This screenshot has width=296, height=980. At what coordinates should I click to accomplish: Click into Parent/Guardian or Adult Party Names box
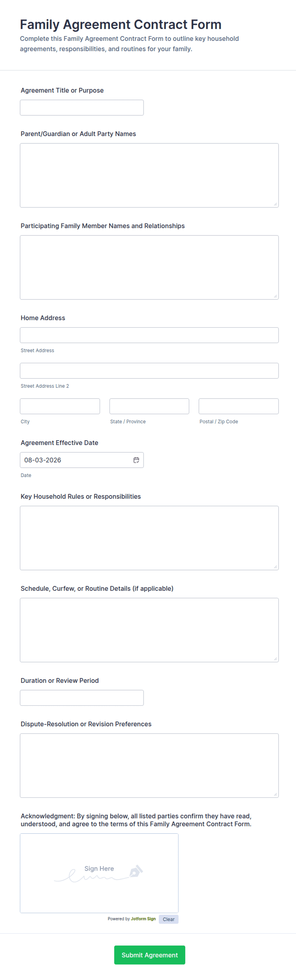pyautogui.click(x=149, y=175)
